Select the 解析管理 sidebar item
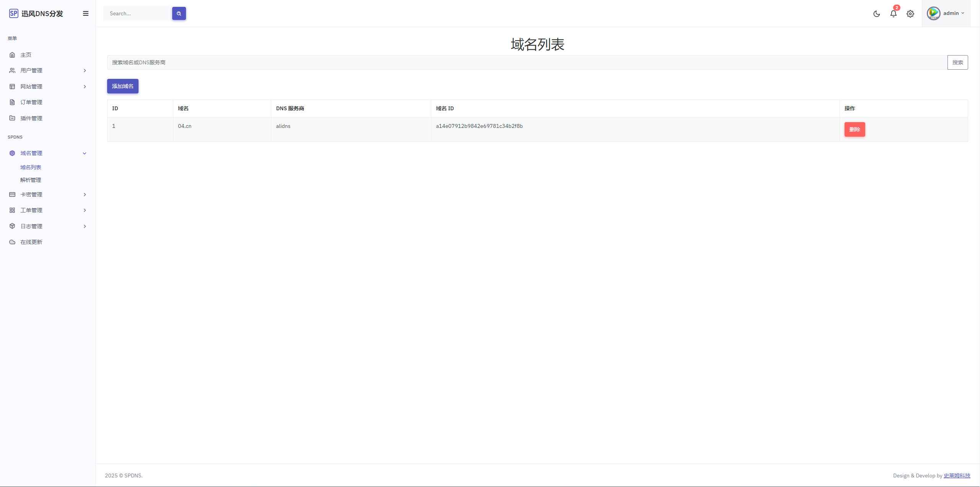 pyautogui.click(x=30, y=180)
